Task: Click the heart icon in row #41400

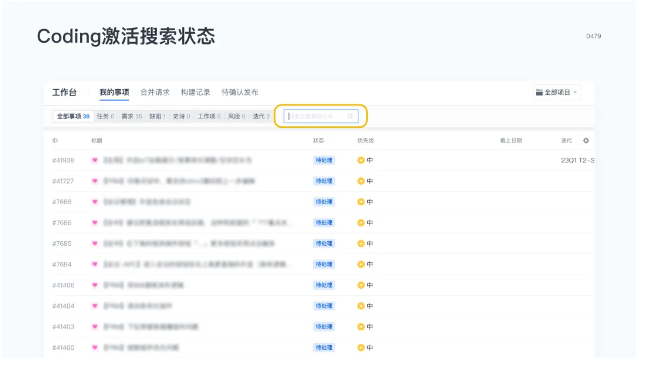Action: (x=95, y=348)
